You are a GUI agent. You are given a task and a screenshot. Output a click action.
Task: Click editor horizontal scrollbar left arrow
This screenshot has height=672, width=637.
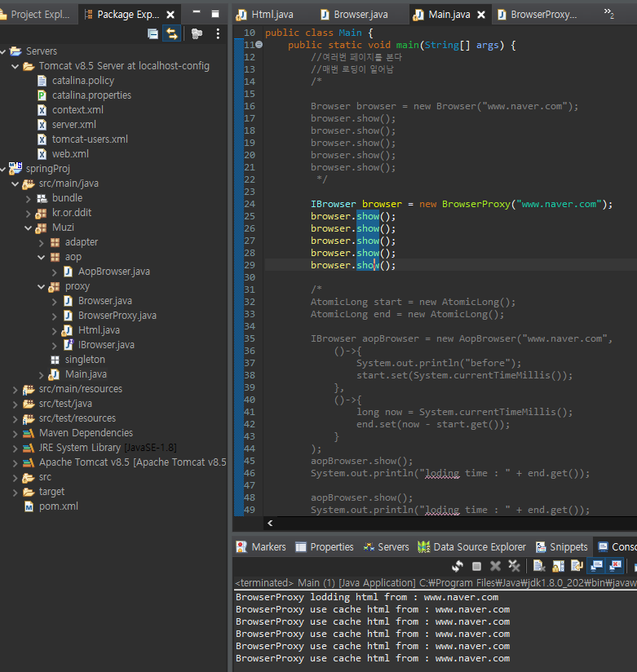(270, 523)
